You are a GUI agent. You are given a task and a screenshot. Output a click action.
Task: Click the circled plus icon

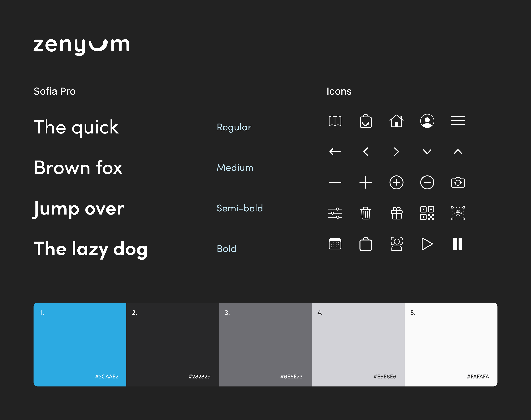pos(396,182)
